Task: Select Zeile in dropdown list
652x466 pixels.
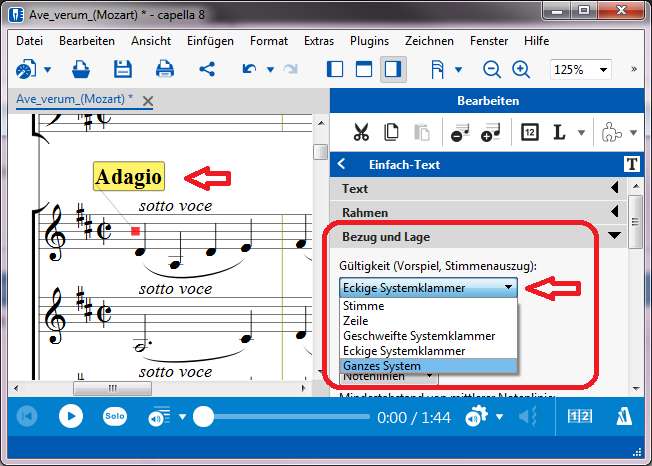Action: [429, 321]
